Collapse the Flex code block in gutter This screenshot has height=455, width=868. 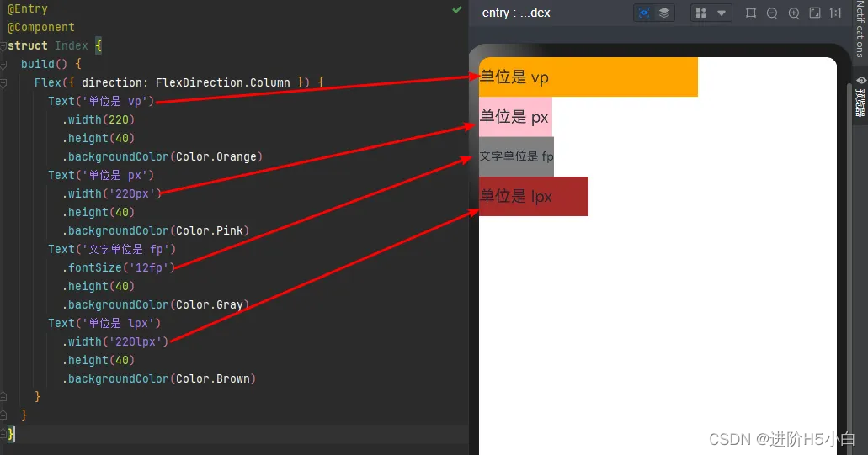4,82
